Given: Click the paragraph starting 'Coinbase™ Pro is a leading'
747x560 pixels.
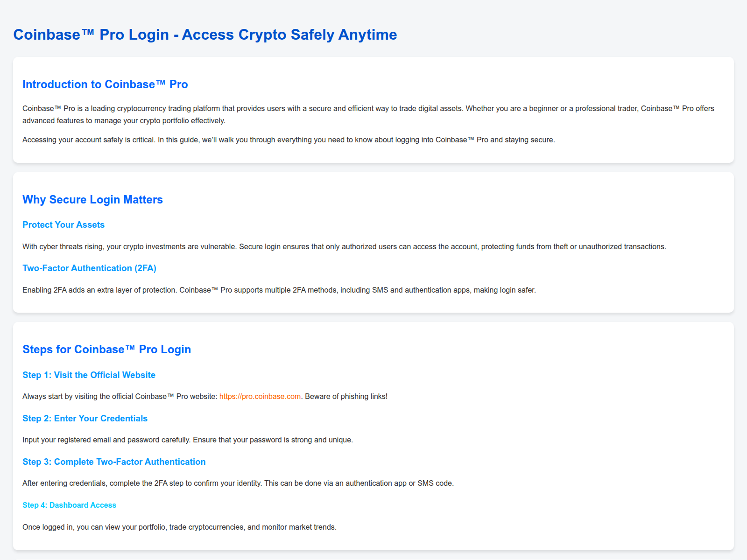Looking at the screenshot, I should point(368,114).
